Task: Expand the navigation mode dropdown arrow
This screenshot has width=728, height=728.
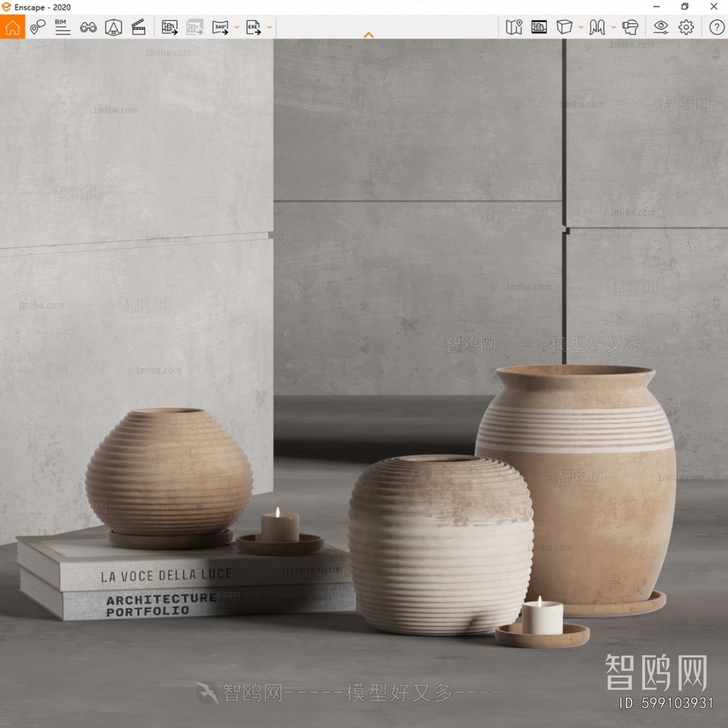Action: pyautogui.click(x=613, y=27)
